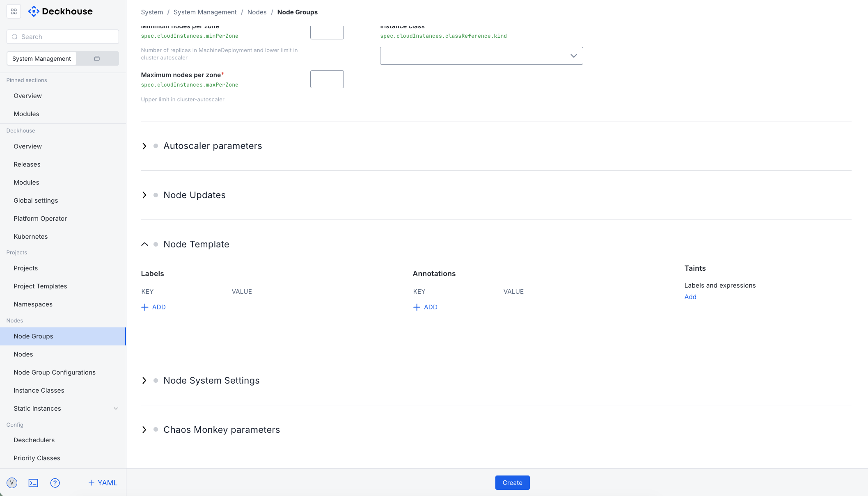Click 'Upper limit in cluster-autoscaler' text
Image resolution: width=868 pixels, height=496 pixels.
coord(183,100)
